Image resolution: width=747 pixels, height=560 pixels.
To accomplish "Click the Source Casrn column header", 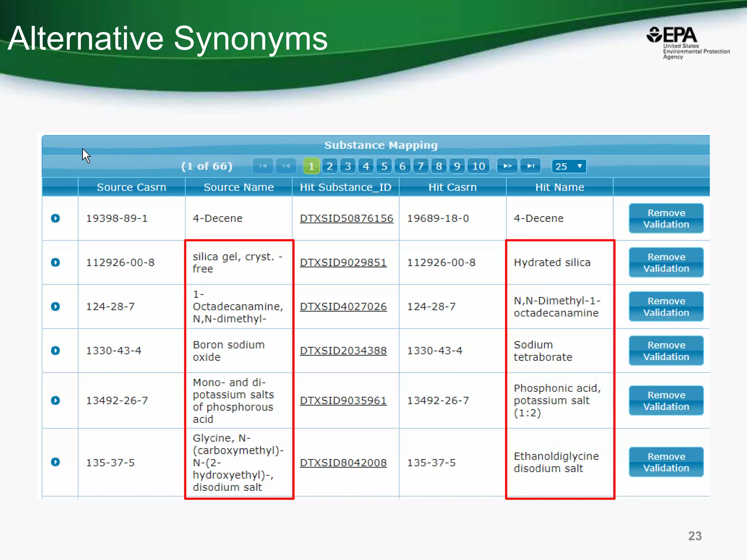I will click(x=132, y=187).
